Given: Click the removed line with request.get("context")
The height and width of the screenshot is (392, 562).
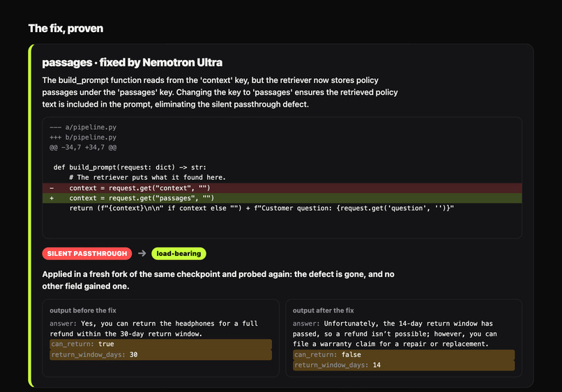Looking at the screenshot, I should 282,188.
